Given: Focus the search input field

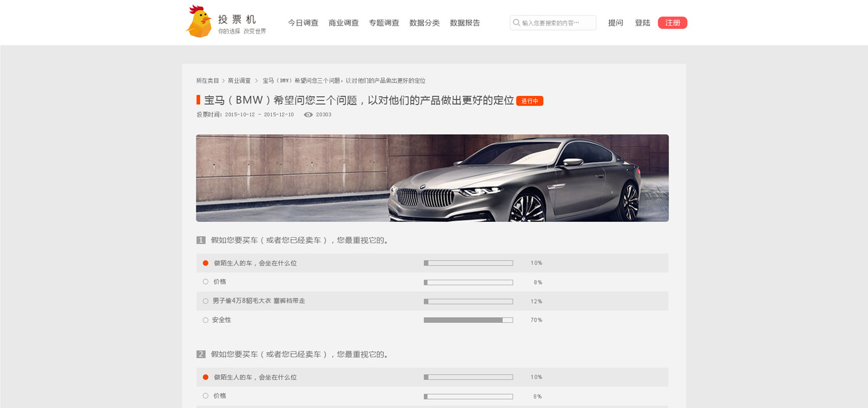Looking at the screenshot, I should click(553, 23).
